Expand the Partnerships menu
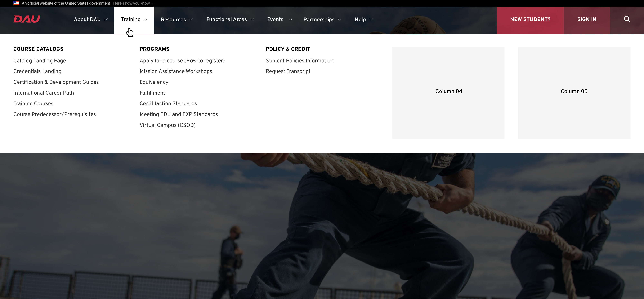 point(322,20)
